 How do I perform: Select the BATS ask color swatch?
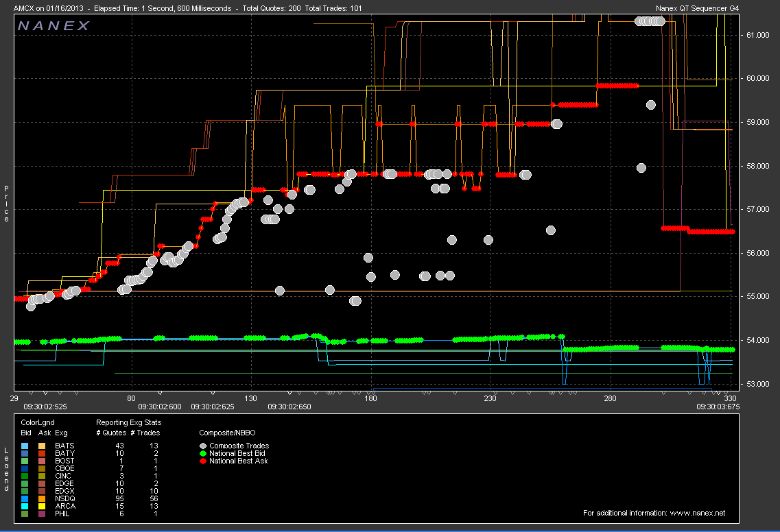43,446
